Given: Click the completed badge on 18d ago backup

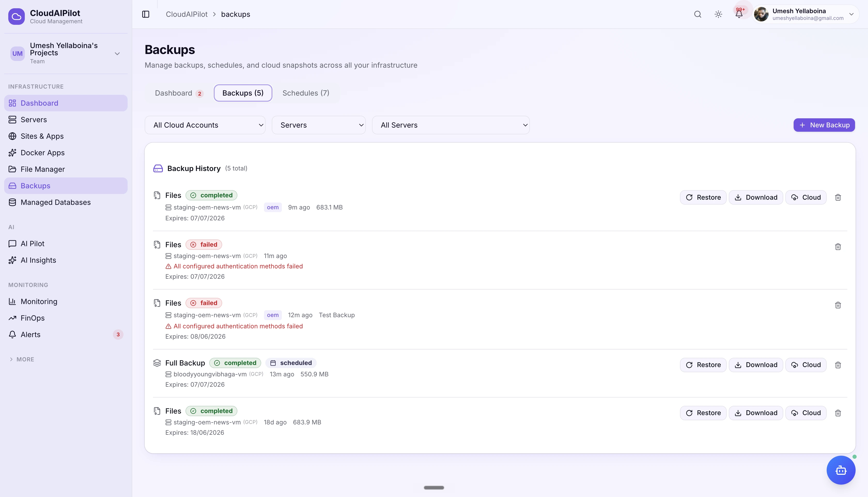Looking at the screenshot, I should (211, 411).
